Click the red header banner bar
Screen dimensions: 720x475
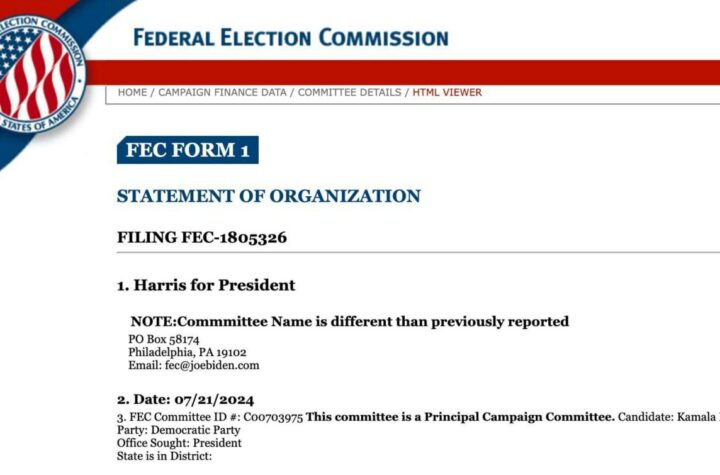[x=403, y=72]
